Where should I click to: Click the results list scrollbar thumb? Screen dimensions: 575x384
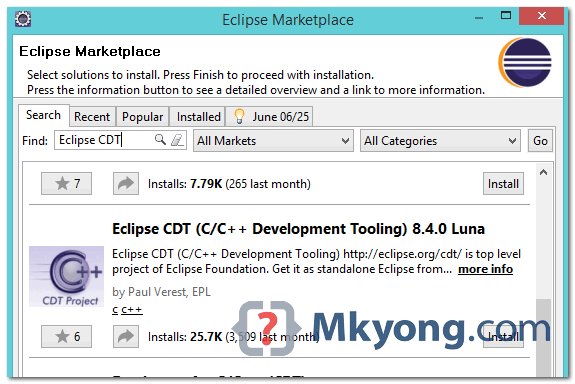pyautogui.click(x=543, y=337)
